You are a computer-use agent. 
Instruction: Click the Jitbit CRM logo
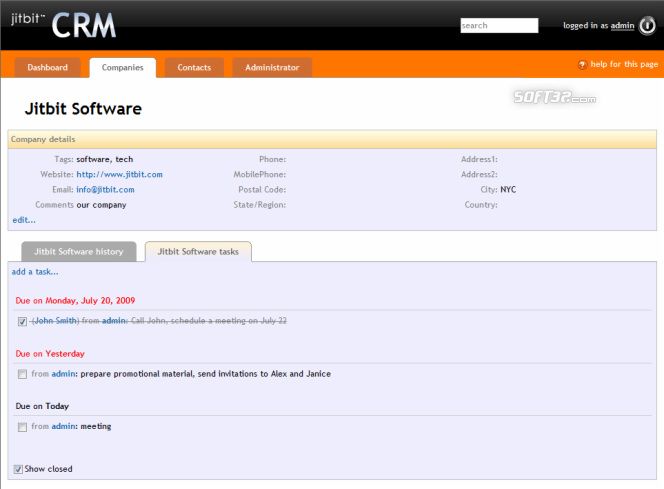point(64,25)
